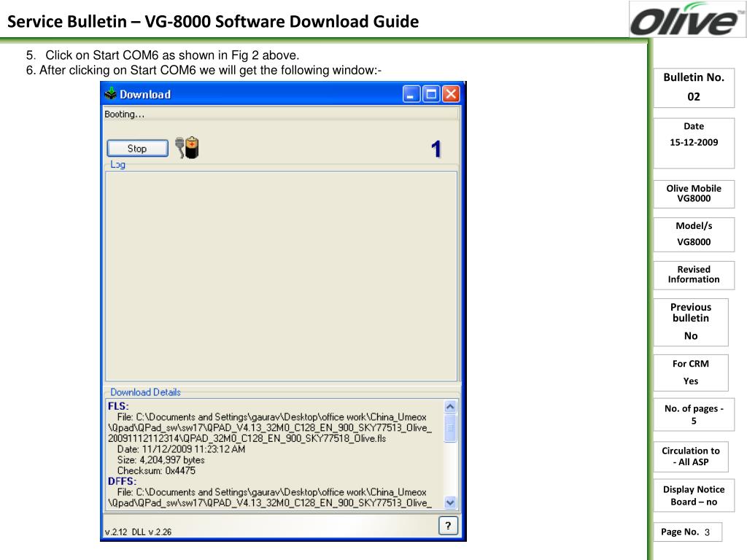
Task: Click the 'DFFS:' heading in details
Action: (122, 481)
